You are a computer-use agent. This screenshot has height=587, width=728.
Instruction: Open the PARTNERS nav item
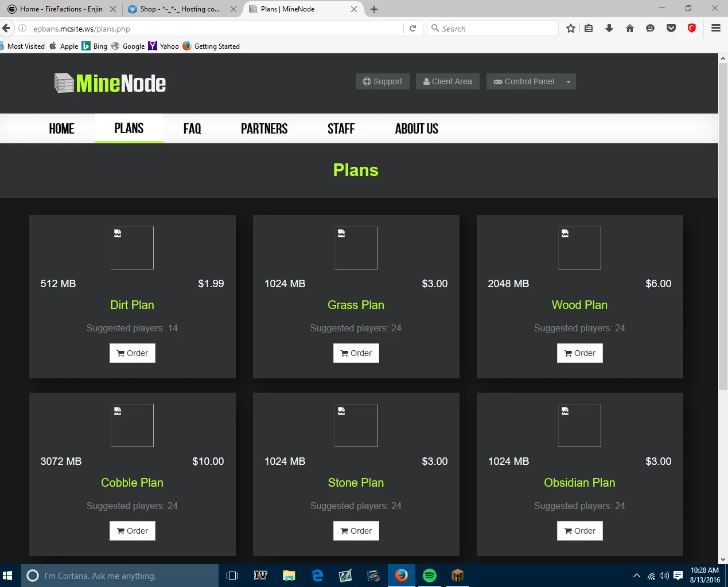tap(264, 128)
